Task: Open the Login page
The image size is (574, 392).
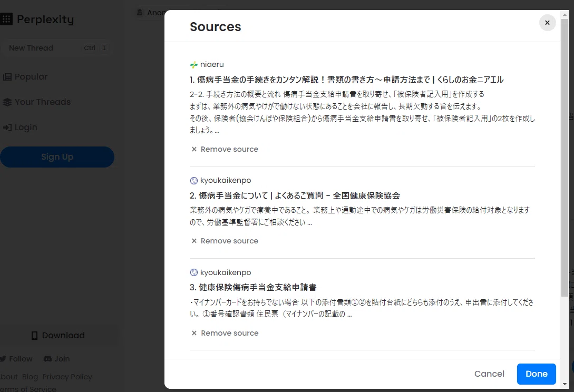Action: click(x=20, y=128)
